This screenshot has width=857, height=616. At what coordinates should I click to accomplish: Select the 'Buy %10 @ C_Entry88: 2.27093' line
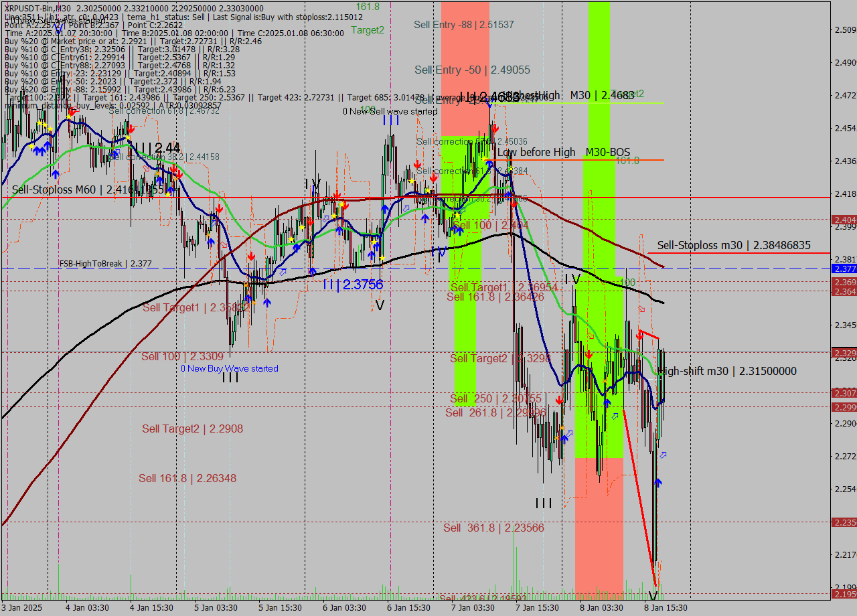tap(119, 65)
